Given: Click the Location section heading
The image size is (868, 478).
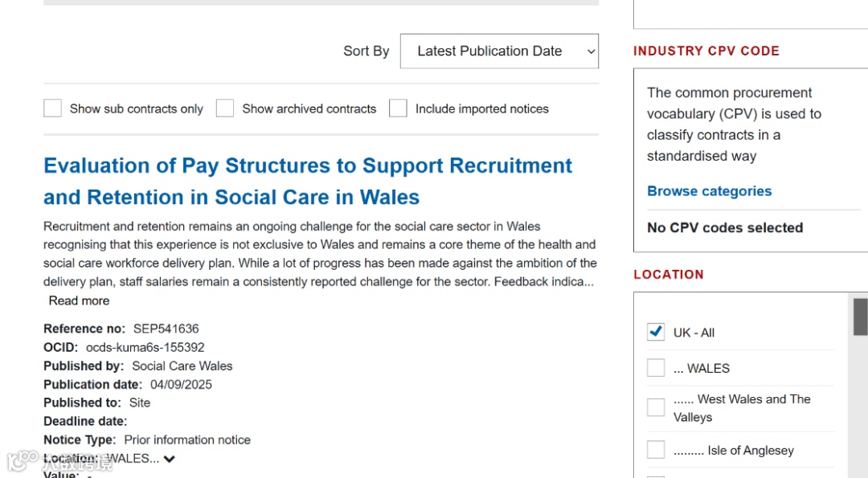Looking at the screenshot, I should point(668,274).
